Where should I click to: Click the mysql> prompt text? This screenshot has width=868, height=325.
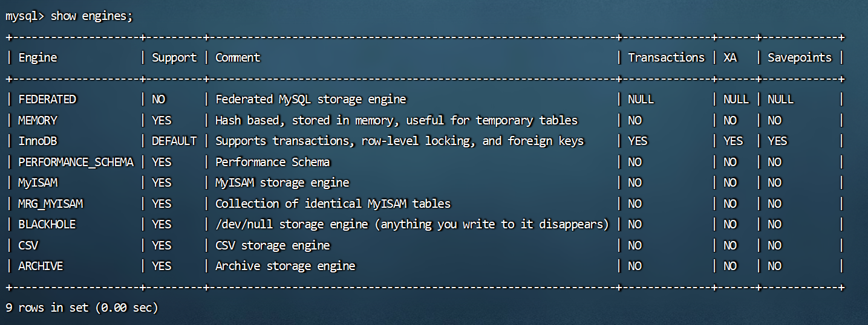(25, 16)
